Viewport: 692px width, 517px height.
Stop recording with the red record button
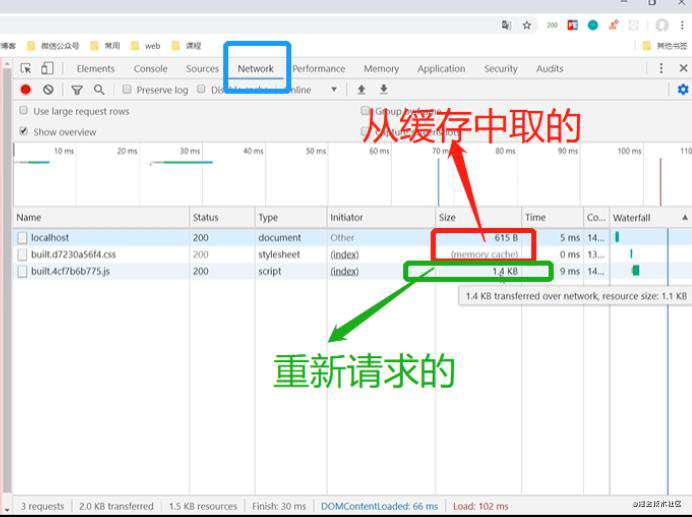tap(26, 90)
